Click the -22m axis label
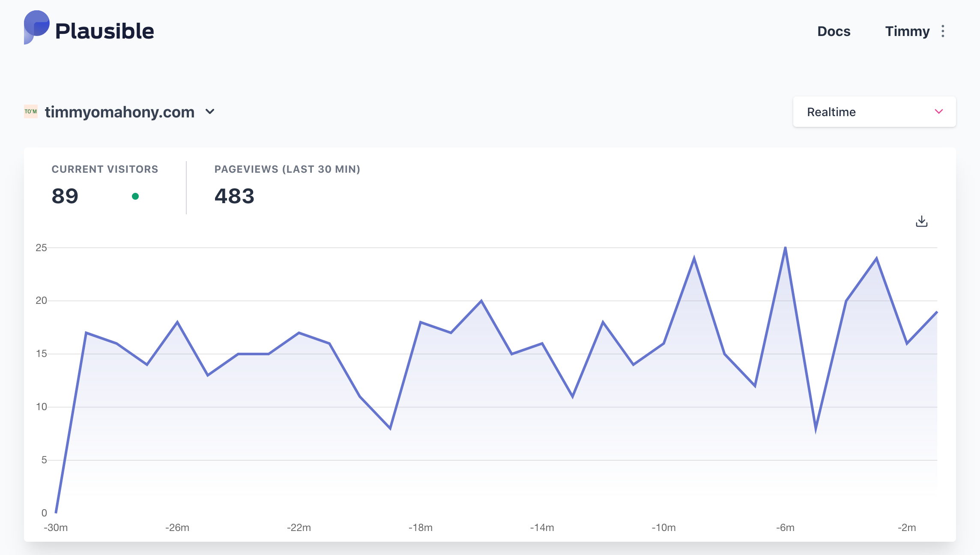 (x=299, y=528)
